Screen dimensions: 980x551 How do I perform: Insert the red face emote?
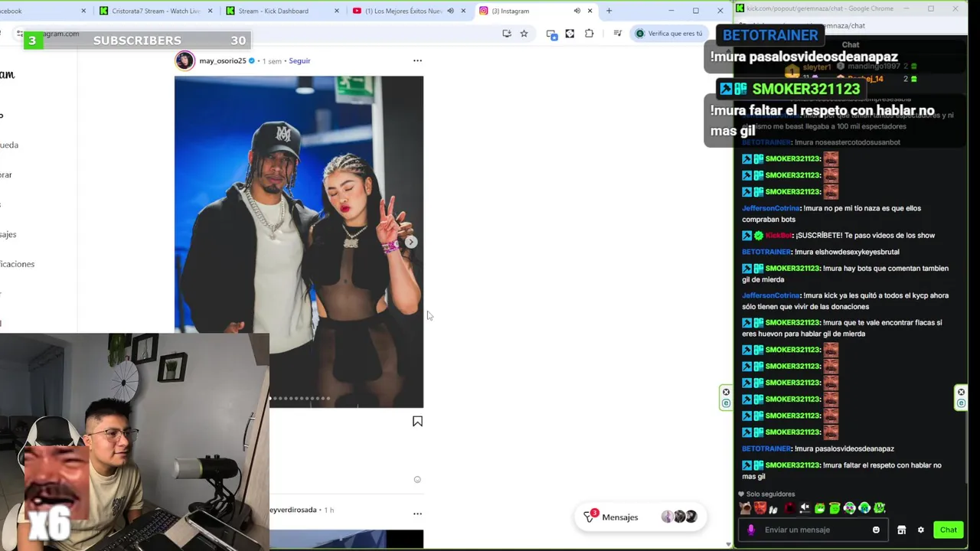pos(759,508)
